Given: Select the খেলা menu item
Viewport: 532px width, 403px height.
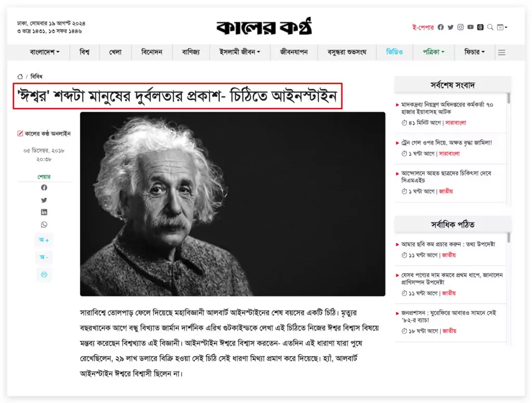Looking at the screenshot, I should coord(115,52).
